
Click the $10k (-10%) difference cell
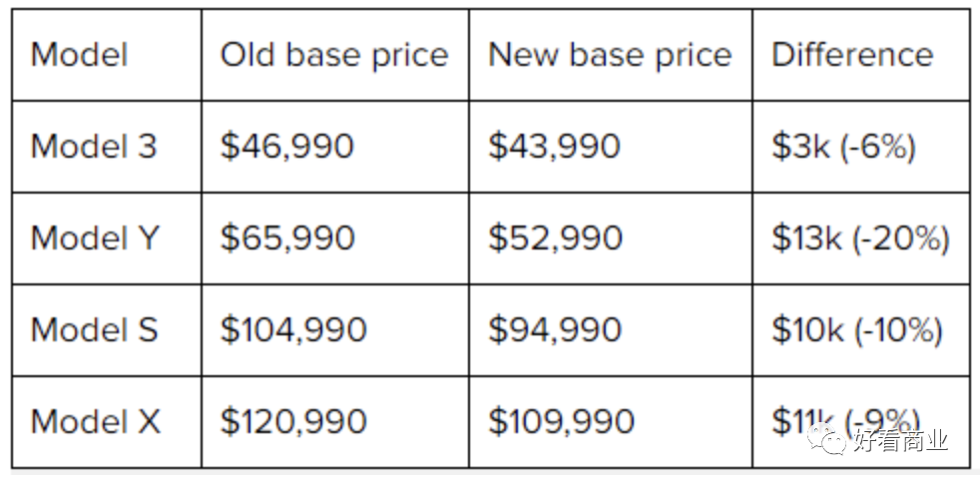pyautogui.click(x=856, y=329)
